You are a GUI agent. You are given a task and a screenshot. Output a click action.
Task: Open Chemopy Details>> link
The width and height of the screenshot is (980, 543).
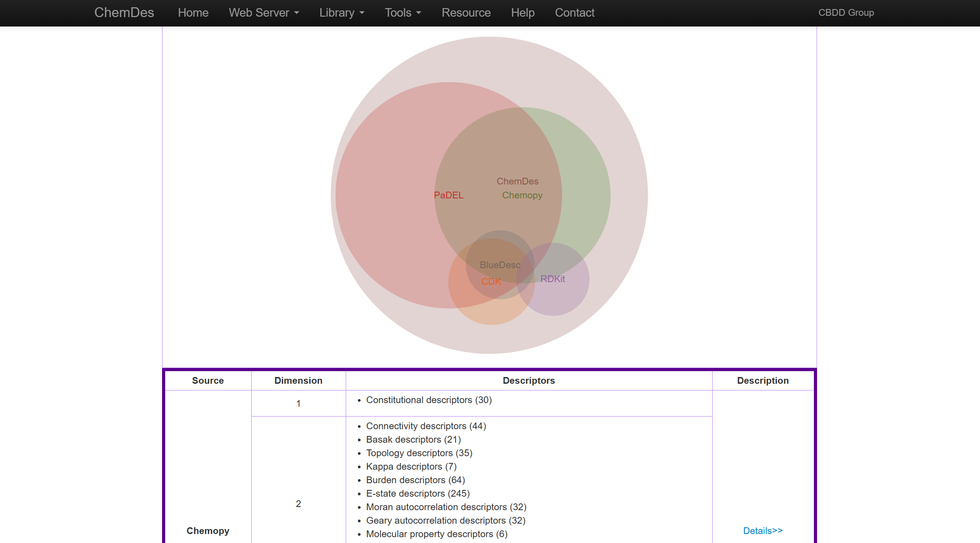click(x=763, y=531)
